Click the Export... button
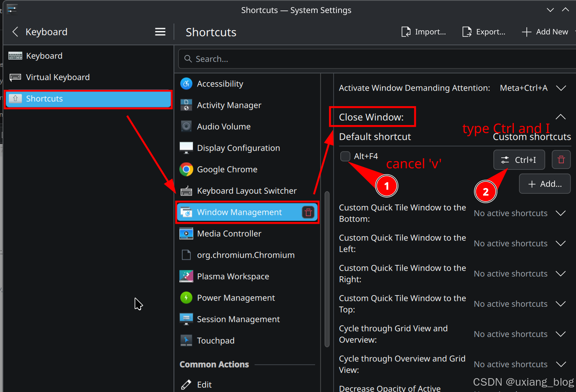The image size is (576, 392). pos(484,32)
